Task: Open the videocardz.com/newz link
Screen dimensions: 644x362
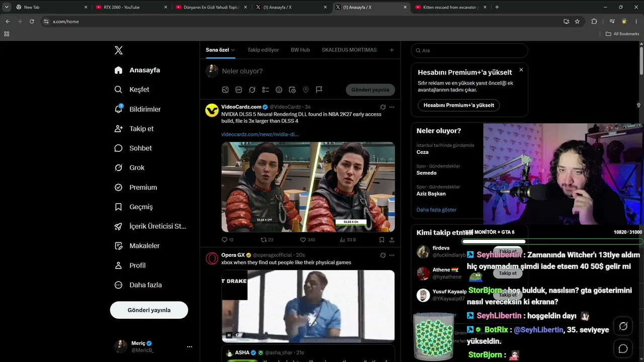Action: [260, 134]
